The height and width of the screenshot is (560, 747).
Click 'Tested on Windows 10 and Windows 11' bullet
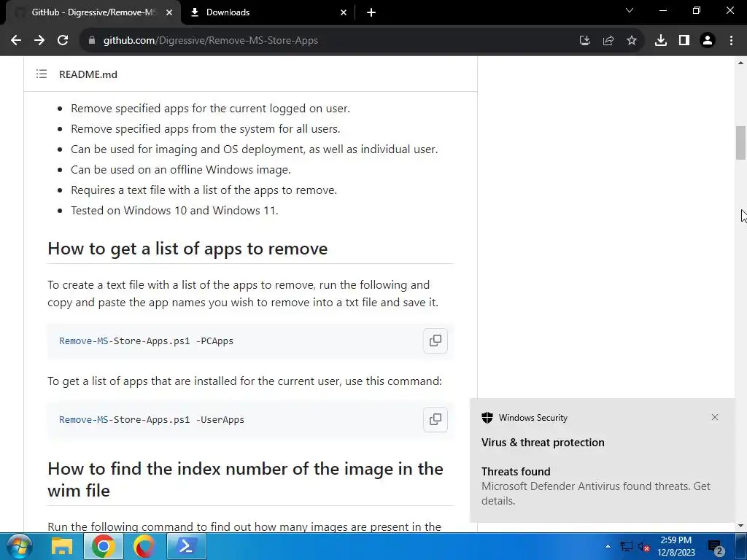[x=174, y=211]
